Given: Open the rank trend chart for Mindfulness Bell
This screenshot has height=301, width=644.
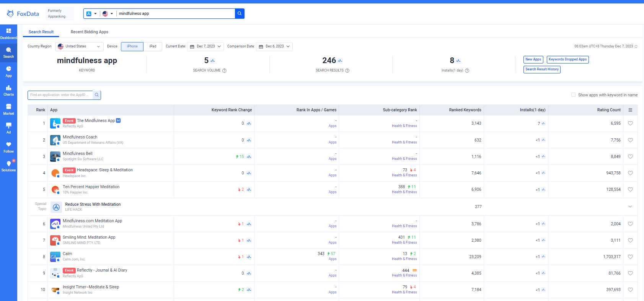Looking at the screenshot, I should (x=249, y=157).
